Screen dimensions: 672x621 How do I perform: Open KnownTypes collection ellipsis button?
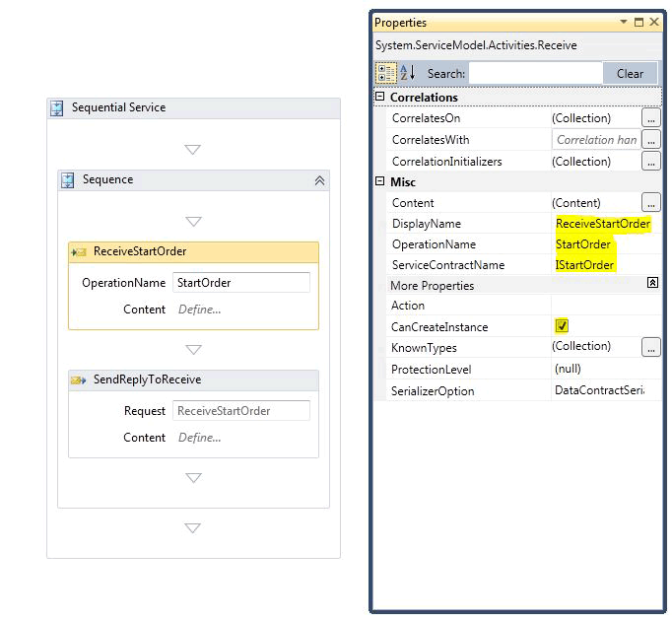coord(651,347)
